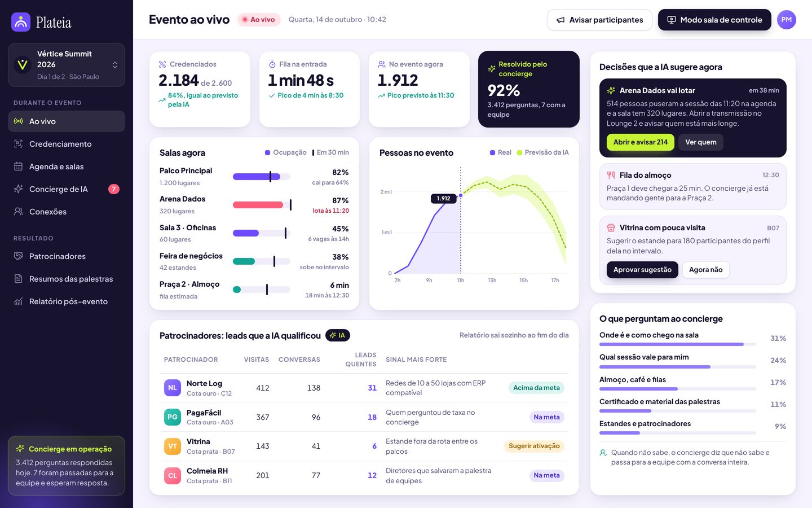812x508 pixels.
Task: Click the Palco Principal occupancy bar
Action: [x=262, y=177]
